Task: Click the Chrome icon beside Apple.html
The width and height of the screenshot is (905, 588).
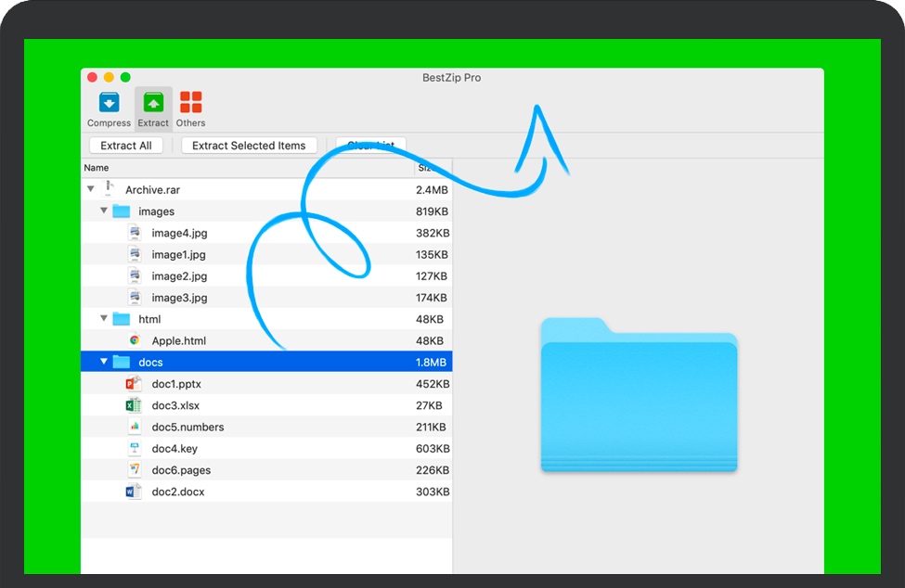Action: tap(135, 340)
